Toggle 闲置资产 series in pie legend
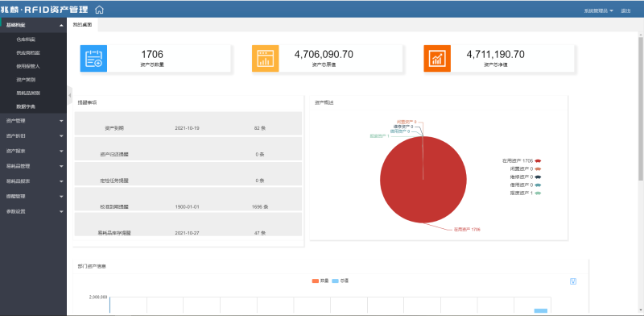 coord(525,168)
